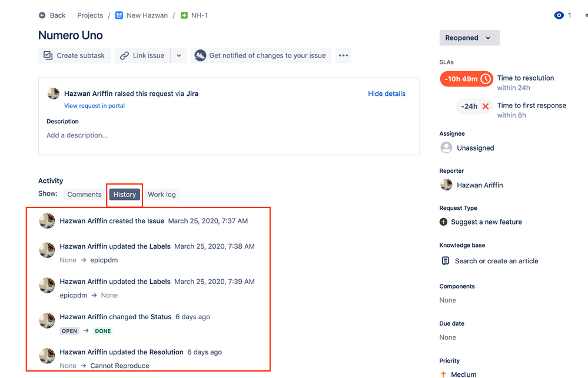Switch to the Work log tab
Viewport: 588px width, 378px height.
[x=162, y=195]
